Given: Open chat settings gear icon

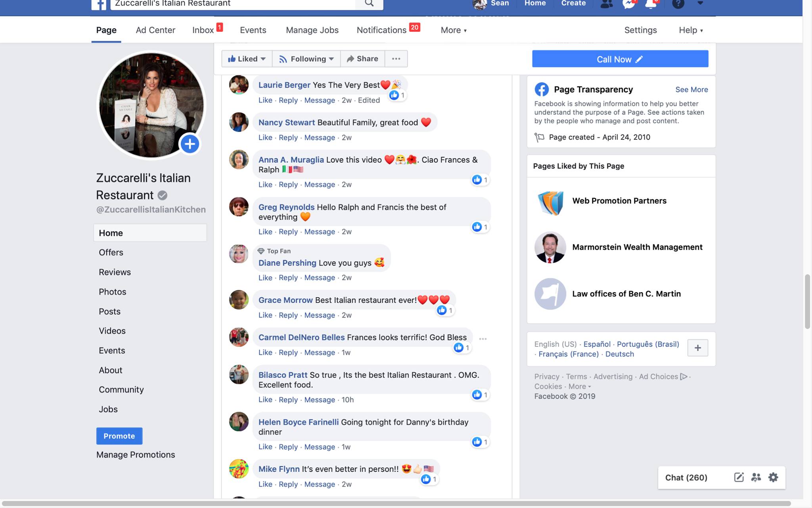Looking at the screenshot, I should point(773,477).
